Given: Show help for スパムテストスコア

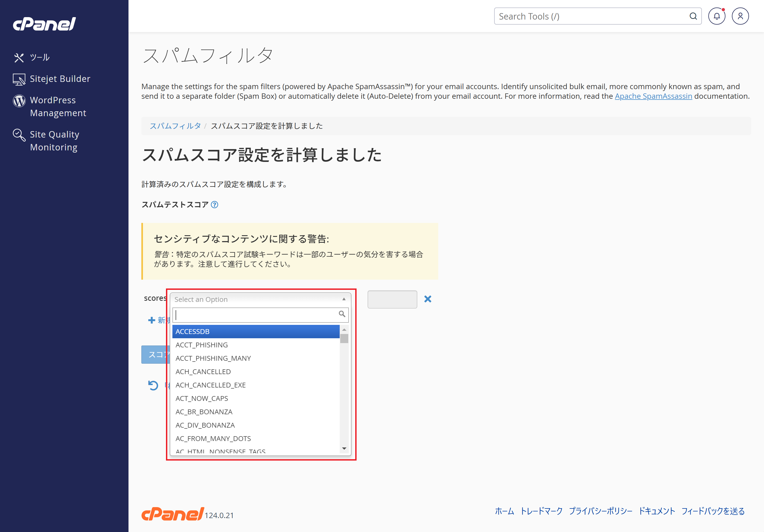Looking at the screenshot, I should [215, 205].
